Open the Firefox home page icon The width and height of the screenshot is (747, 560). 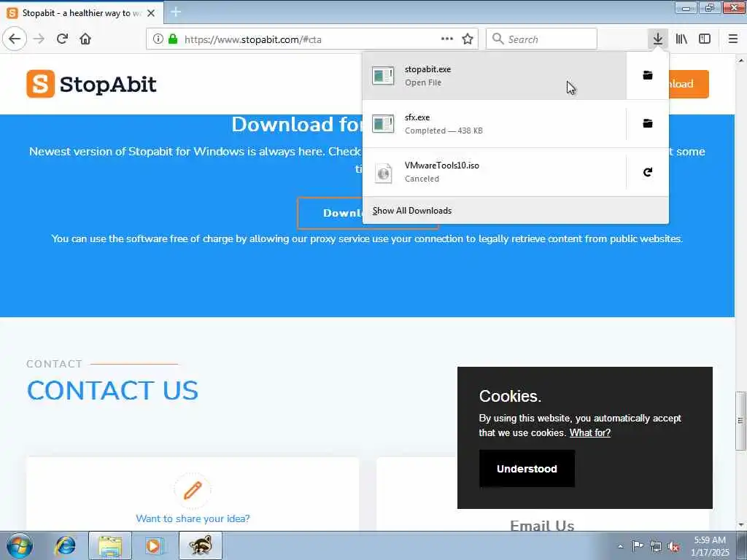(x=85, y=39)
